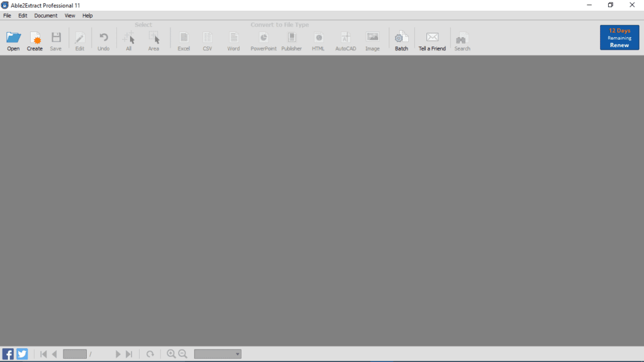
Task: Go to next page arrow
Action: coord(118,354)
